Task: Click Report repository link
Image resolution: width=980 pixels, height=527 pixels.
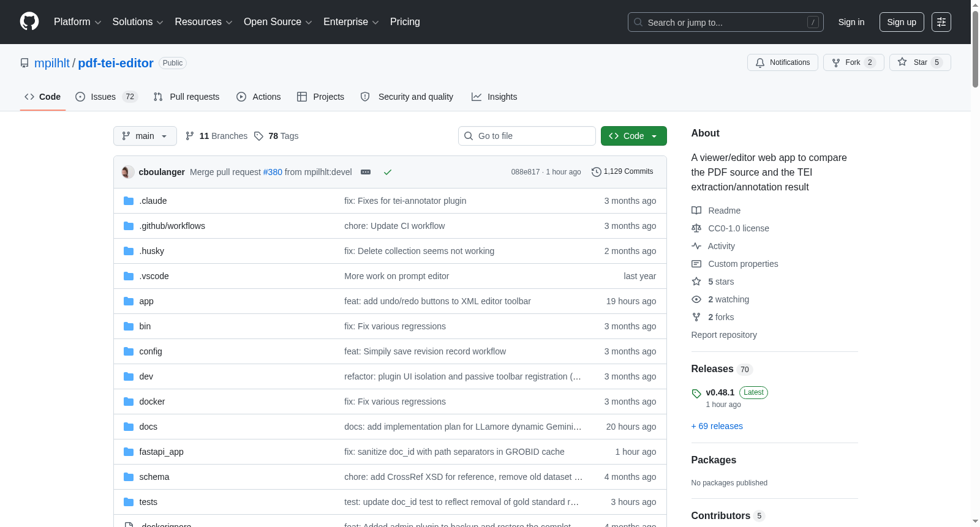Action: 724,335
